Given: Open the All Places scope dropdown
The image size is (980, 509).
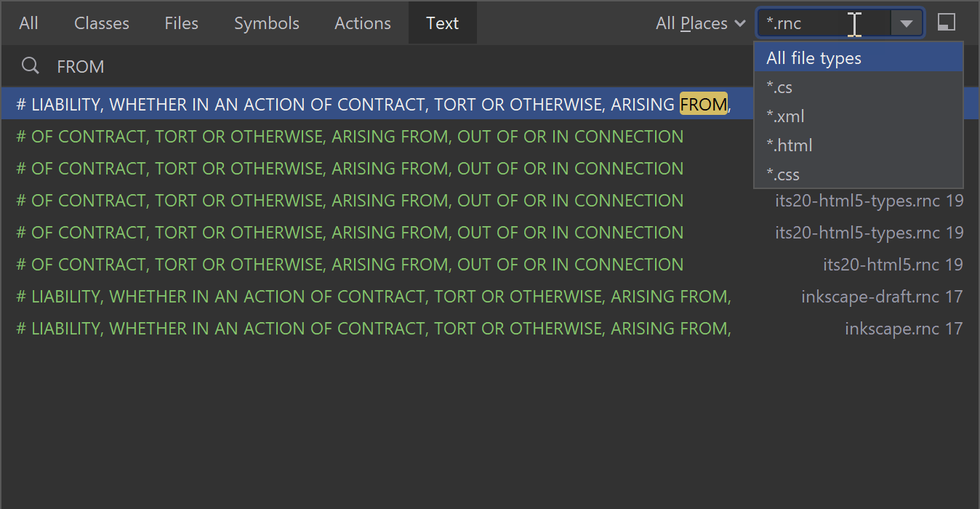Looking at the screenshot, I should click(x=700, y=23).
